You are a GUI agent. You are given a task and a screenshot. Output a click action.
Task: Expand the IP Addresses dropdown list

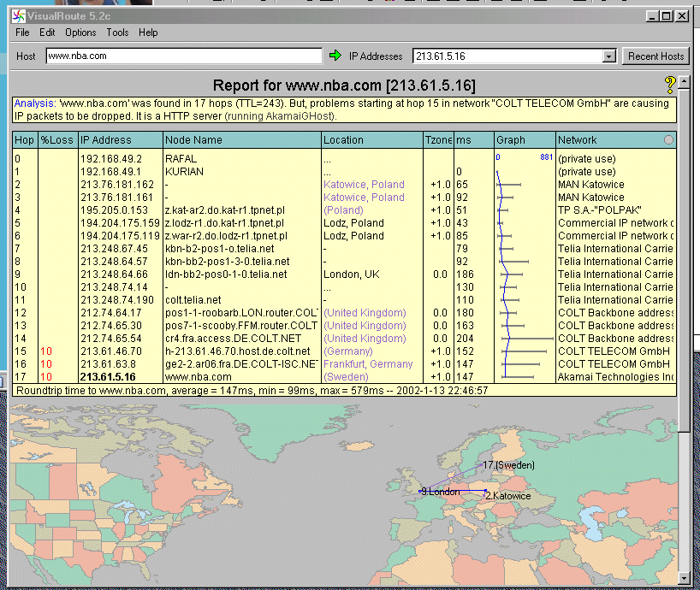point(608,56)
